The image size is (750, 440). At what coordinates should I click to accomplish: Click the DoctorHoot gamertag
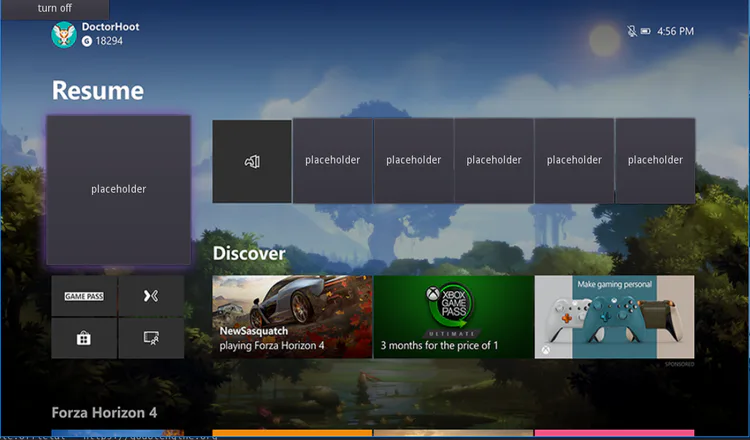(110, 27)
